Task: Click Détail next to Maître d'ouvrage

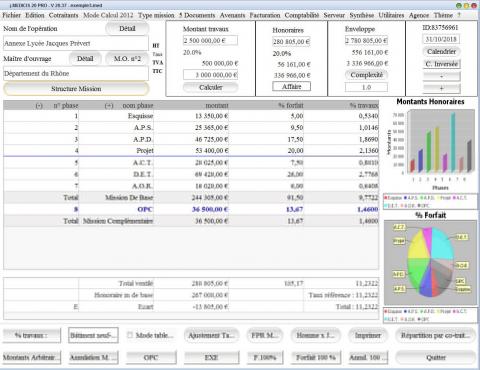Action: (85, 59)
